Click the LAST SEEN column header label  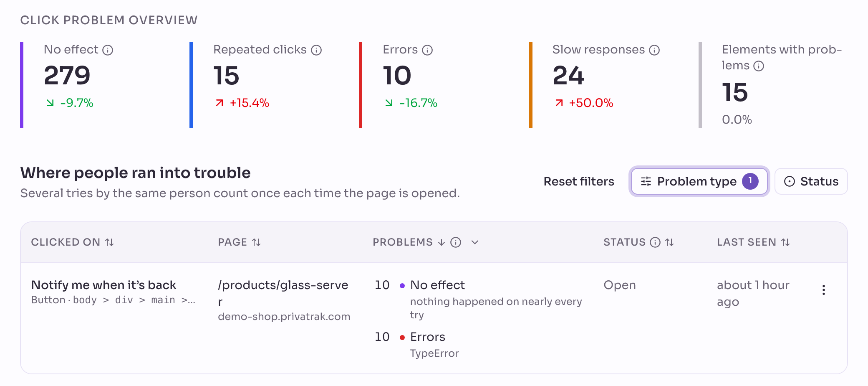(x=747, y=242)
